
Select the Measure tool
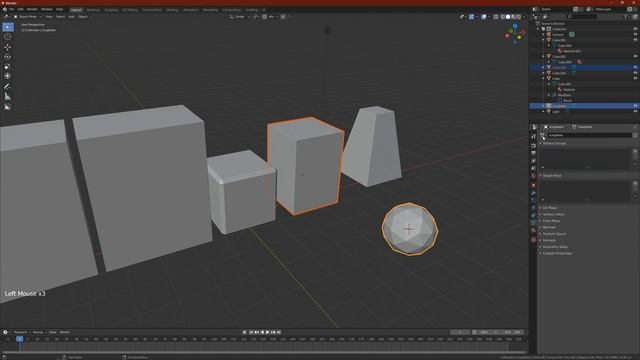click(7, 97)
